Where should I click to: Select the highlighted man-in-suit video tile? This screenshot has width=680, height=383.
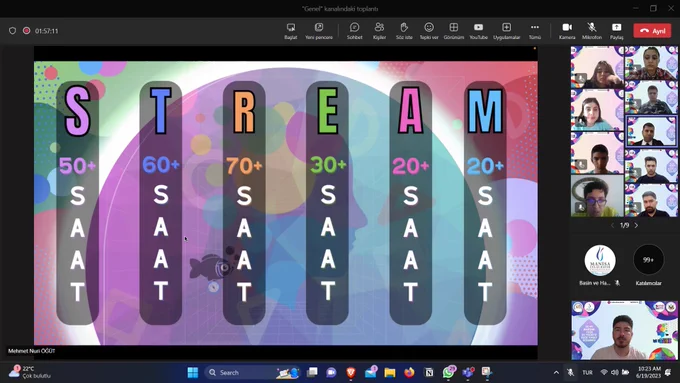pos(651,131)
